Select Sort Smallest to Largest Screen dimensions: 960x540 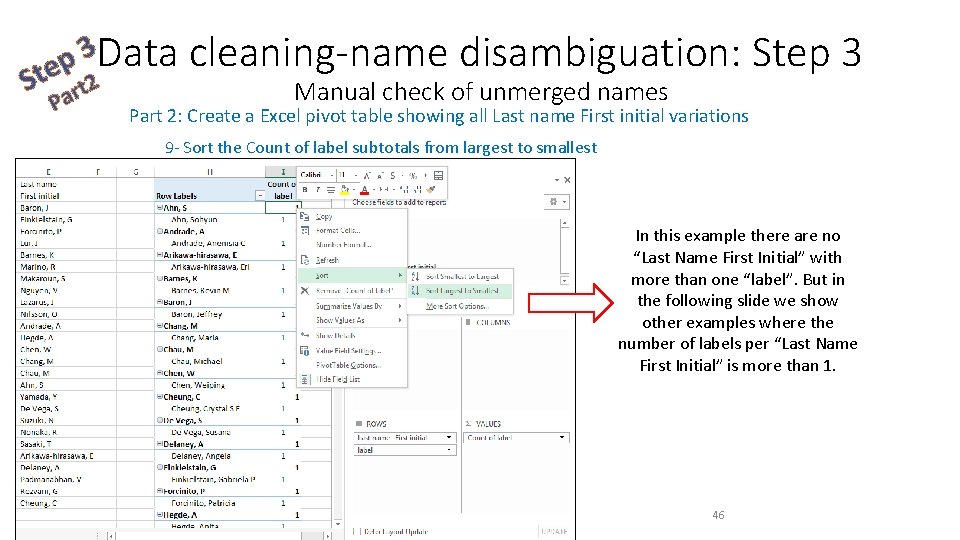[x=460, y=277]
